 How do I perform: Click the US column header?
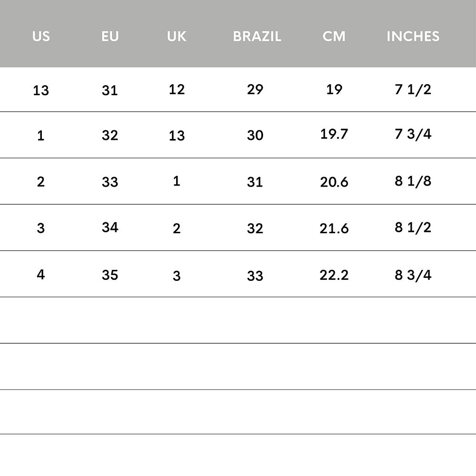(41, 37)
